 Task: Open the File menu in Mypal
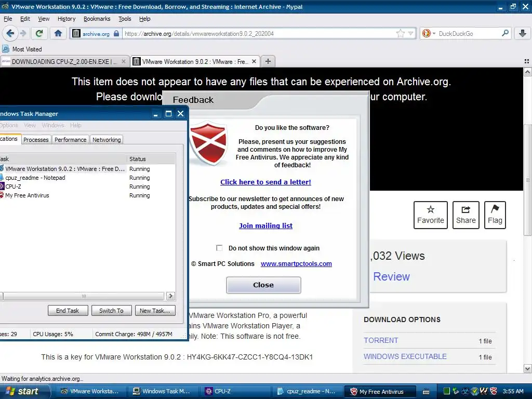8,19
